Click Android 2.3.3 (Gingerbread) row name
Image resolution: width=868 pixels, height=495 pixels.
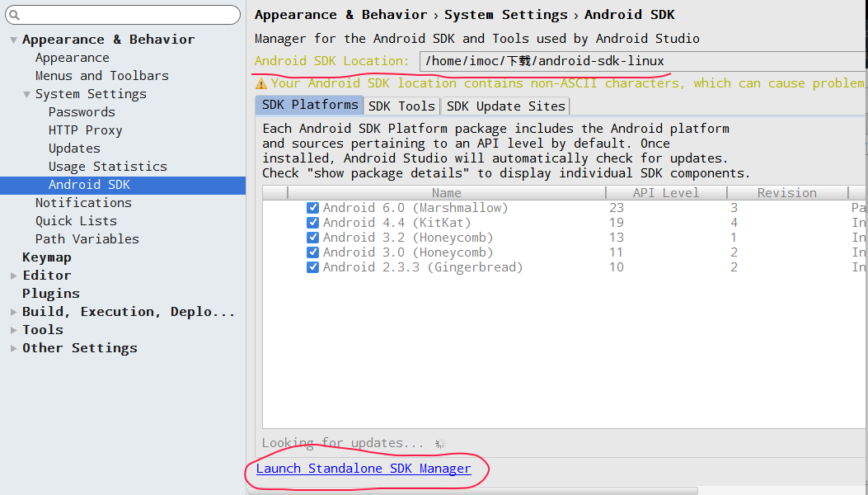(x=423, y=267)
